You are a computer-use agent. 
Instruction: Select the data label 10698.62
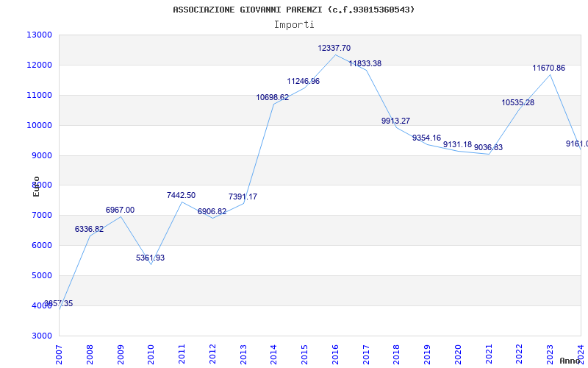[273, 97]
